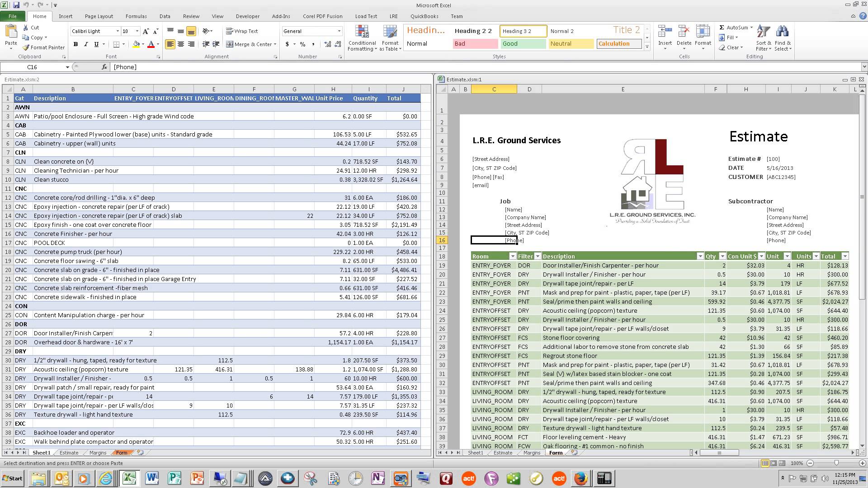The image size is (868, 488).
Task: Open the Page Layout ribbon tab
Action: (x=99, y=16)
